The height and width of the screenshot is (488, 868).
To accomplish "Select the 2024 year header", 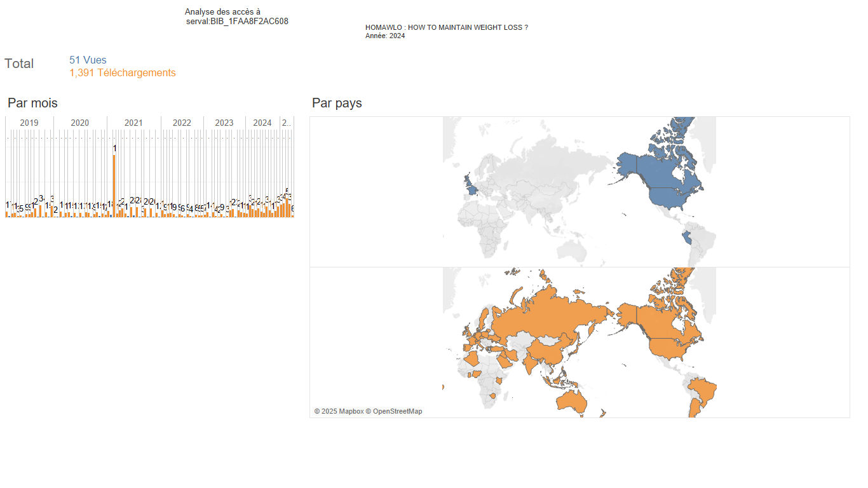I will pyautogui.click(x=262, y=123).
